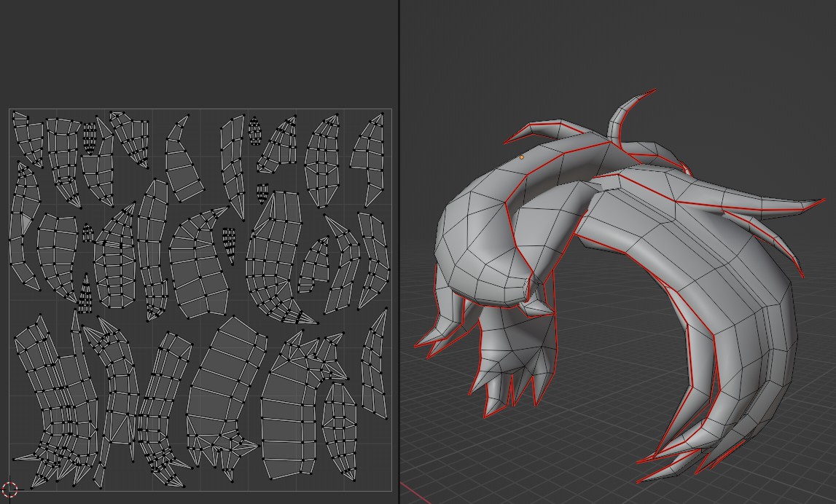Click the 2D cursor in UV editor
The height and width of the screenshot is (504, 836).
[x=9, y=489]
